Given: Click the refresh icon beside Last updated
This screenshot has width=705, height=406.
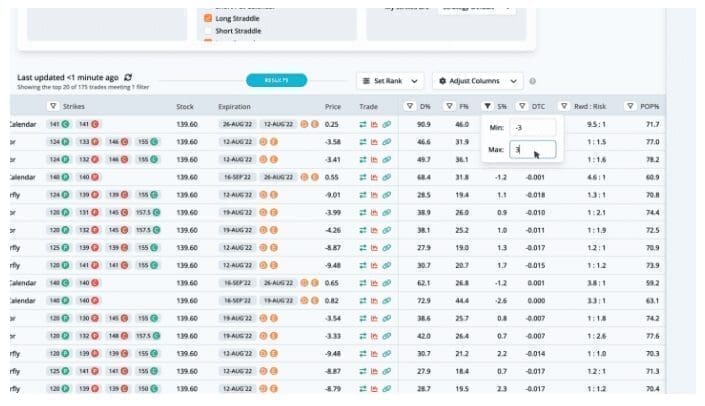Looking at the screenshot, I should [x=128, y=77].
